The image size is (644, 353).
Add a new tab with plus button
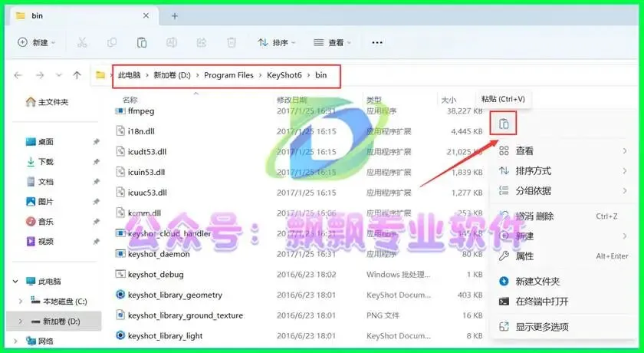(x=175, y=16)
